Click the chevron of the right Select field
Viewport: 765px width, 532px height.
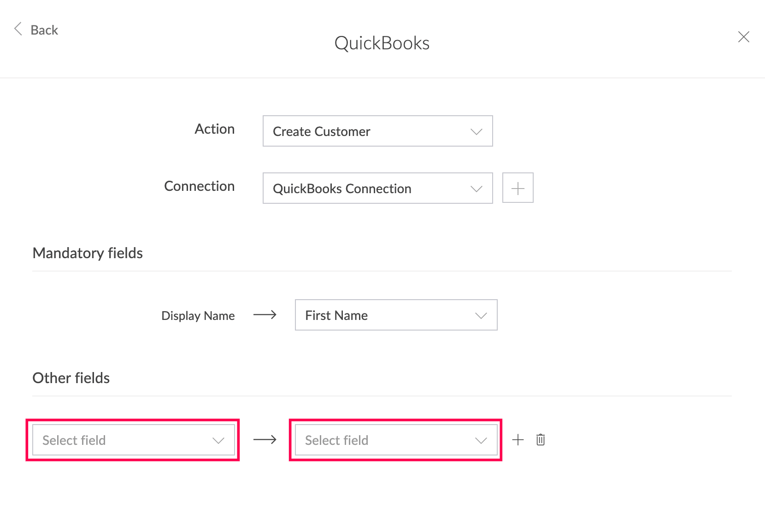click(x=481, y=441)
